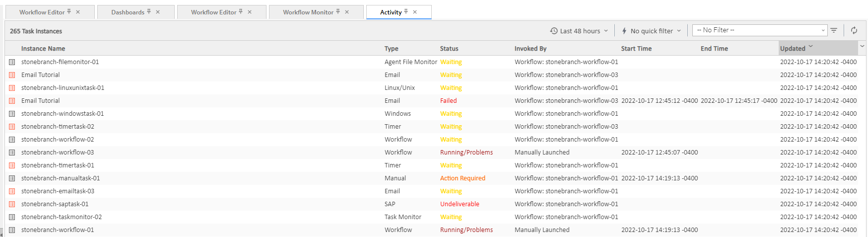
Task: Open the filter options icon beside the No Filter box
Action: (x=834, y=31)
